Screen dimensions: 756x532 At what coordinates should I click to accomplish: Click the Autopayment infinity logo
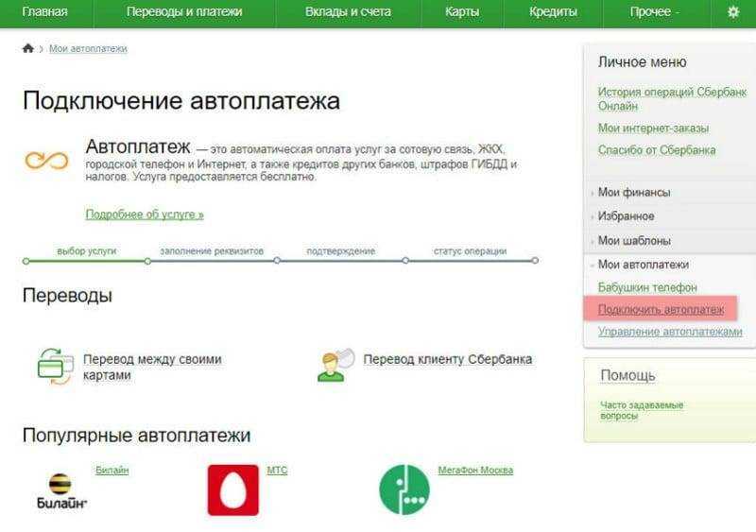pos(46,160)
